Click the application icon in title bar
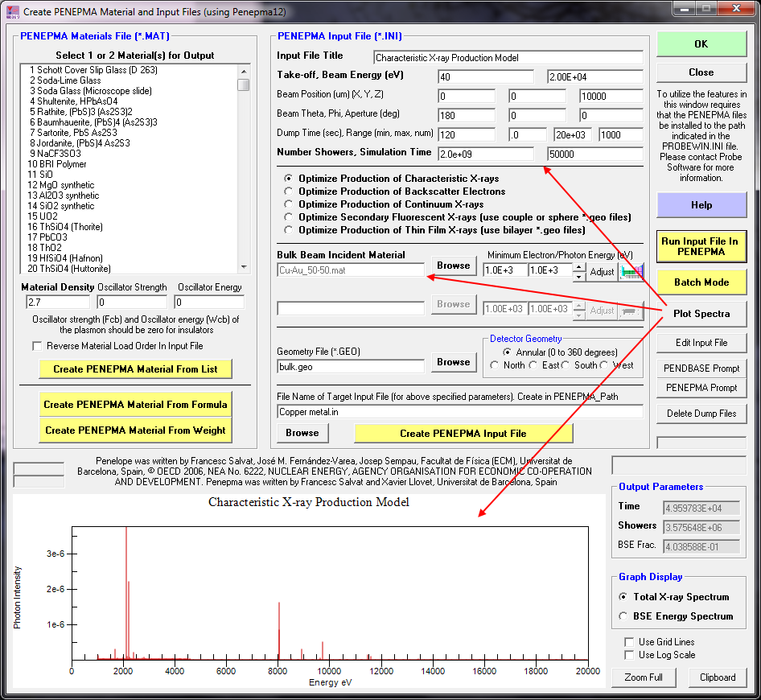This screenshot has width=761, height=700. pos(13,12)
